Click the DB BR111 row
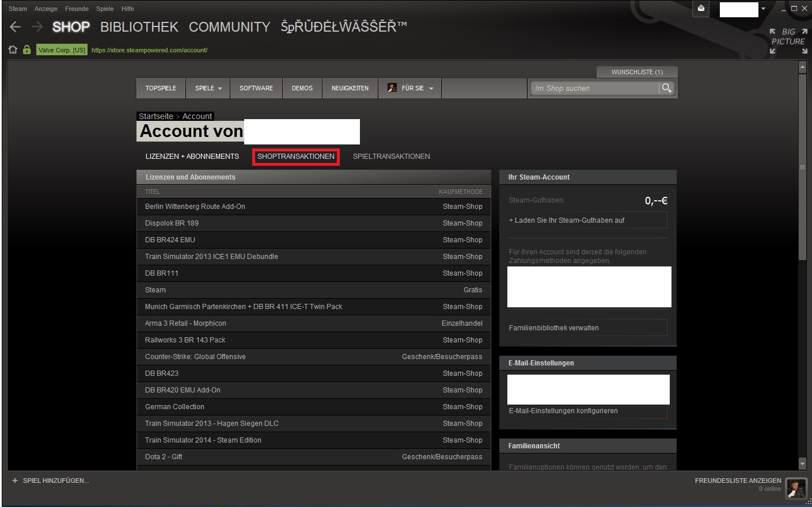This screenshot has width=812, height=507. click(314, 273)
